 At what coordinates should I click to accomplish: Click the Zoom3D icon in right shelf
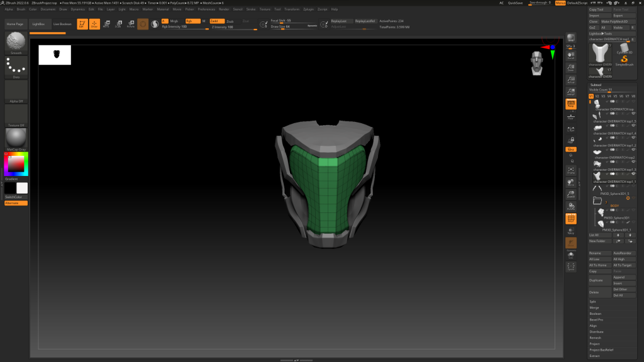pos(571,194)
